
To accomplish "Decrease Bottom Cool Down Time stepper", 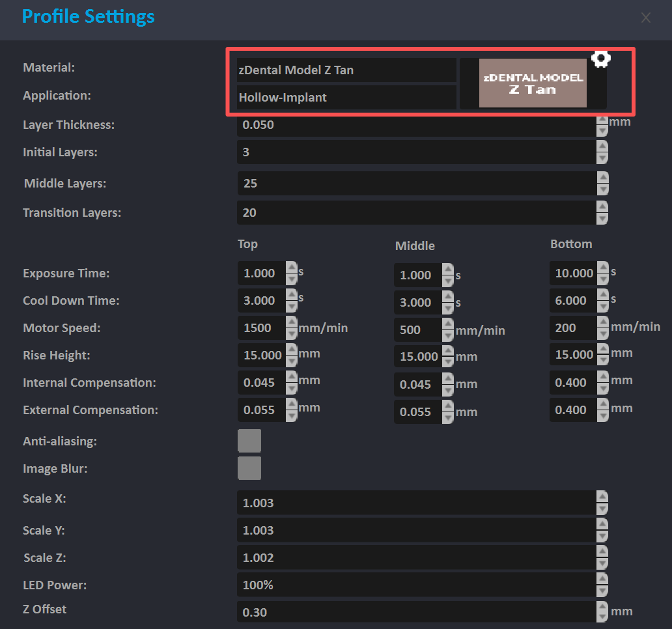I will coord(603,306).
